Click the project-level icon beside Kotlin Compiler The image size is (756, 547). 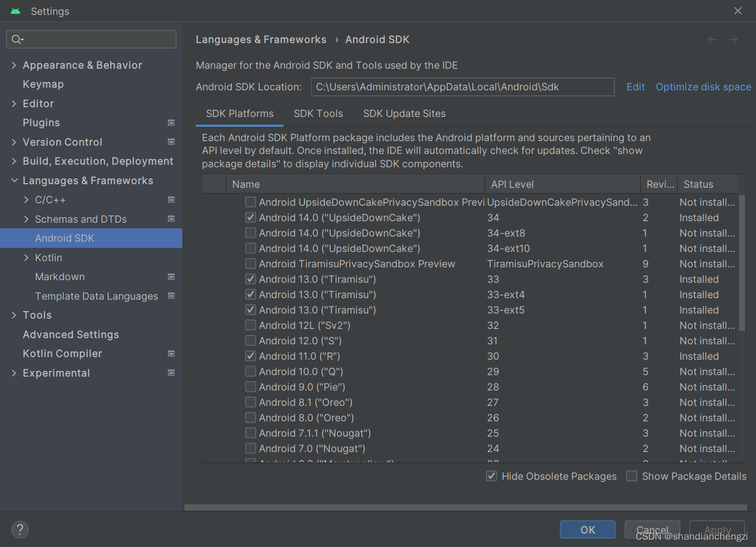coord(172,354)
